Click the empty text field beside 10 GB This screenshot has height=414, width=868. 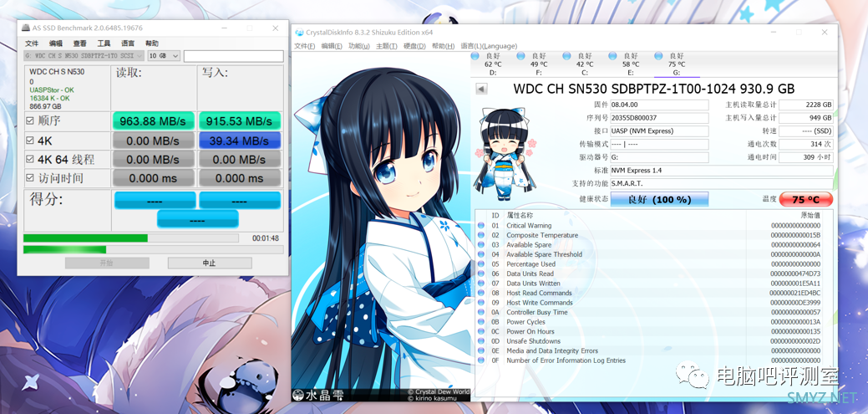234,56
